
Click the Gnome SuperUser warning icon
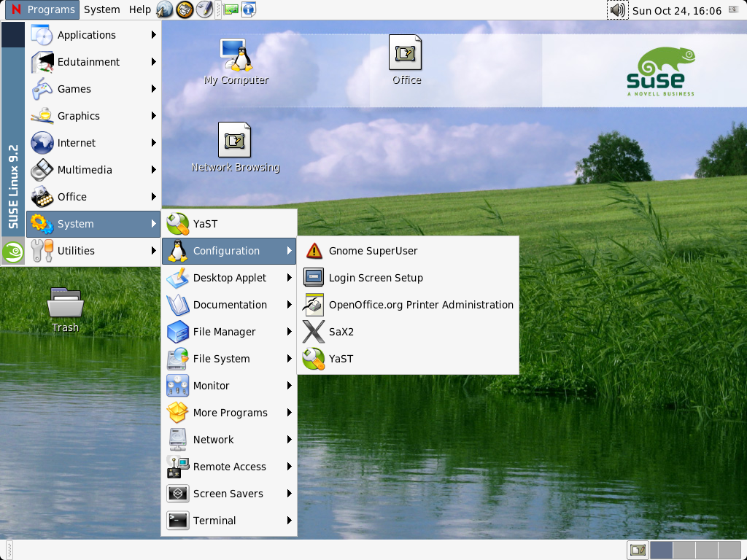point(314,251)
